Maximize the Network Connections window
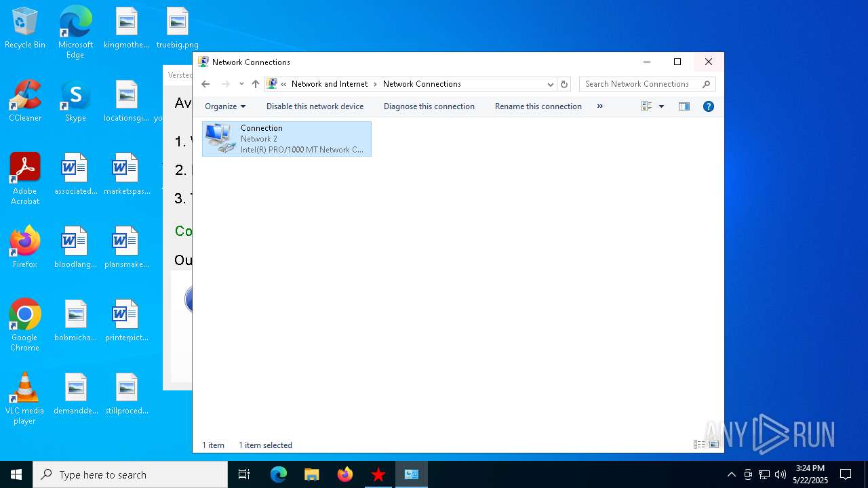Screen dimensions: 868x488 click(677, 62)
